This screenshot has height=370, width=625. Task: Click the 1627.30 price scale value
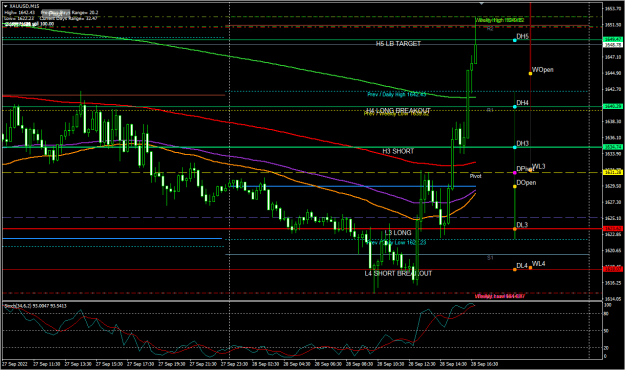(613, 202)
